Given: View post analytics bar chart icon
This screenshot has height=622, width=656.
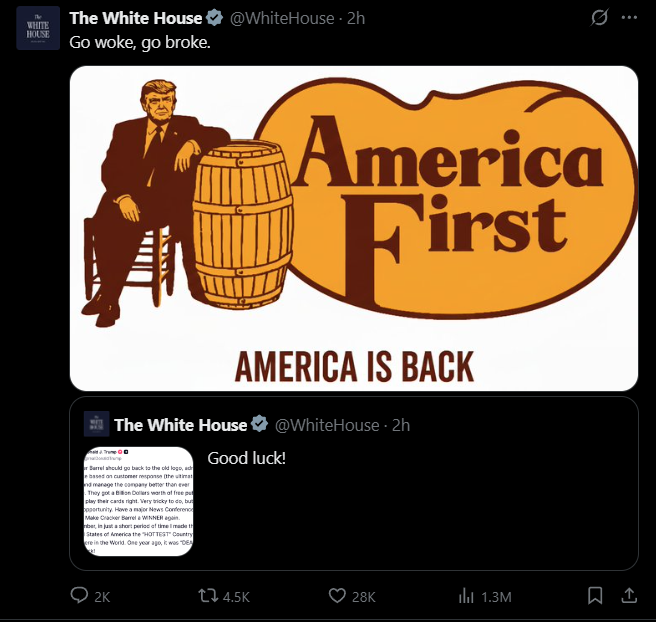Looking at the screenshot, I should tap(466, 596).
